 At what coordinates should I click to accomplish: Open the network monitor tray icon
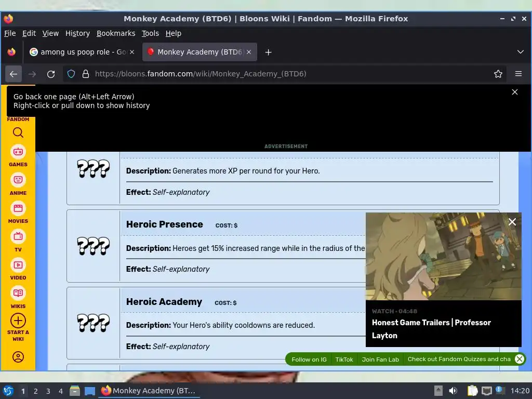(486, 391)
